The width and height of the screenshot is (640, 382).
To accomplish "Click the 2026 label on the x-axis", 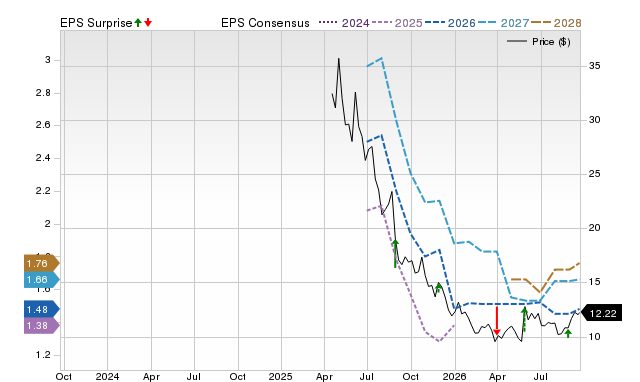I will [454, 377].
